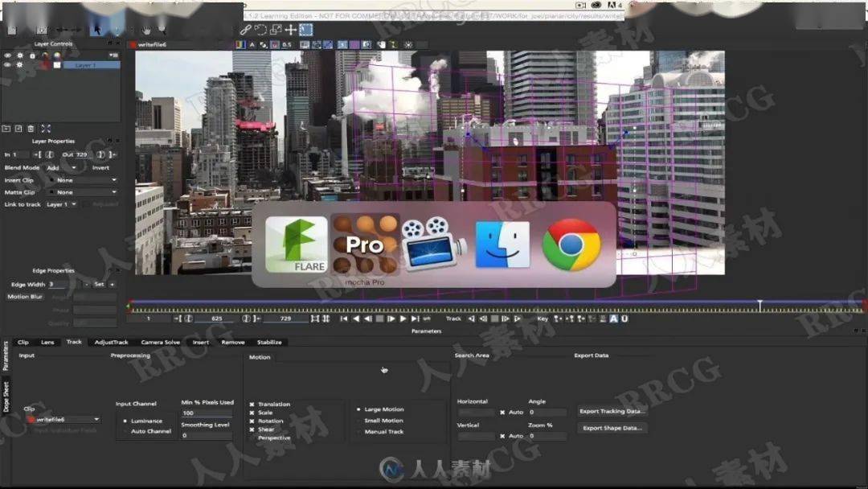Open the Blend Mode dropdown

62,168
